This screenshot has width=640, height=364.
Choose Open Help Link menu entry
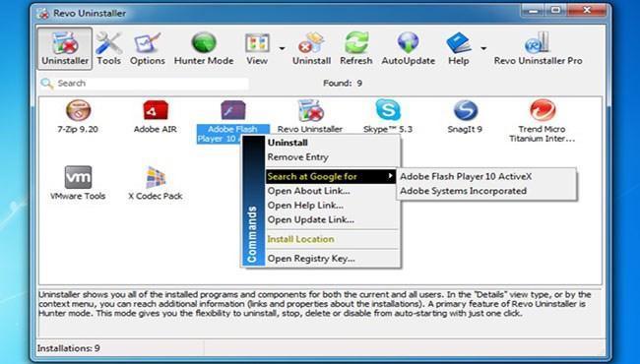click(332, 205)
